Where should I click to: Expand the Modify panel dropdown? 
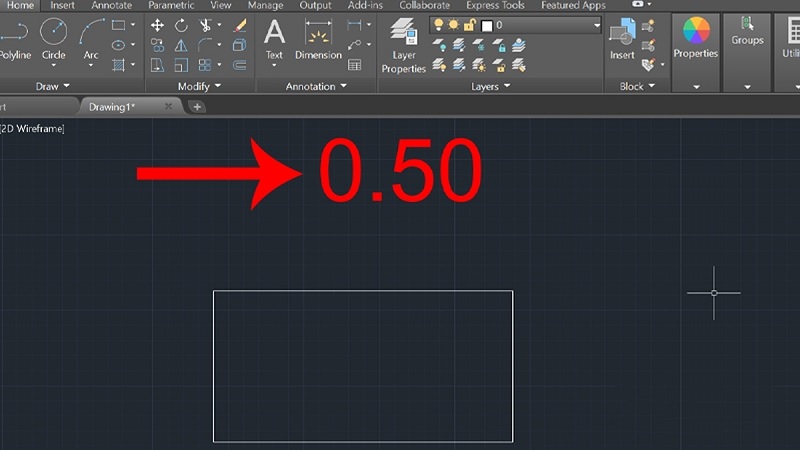[199, 86]
